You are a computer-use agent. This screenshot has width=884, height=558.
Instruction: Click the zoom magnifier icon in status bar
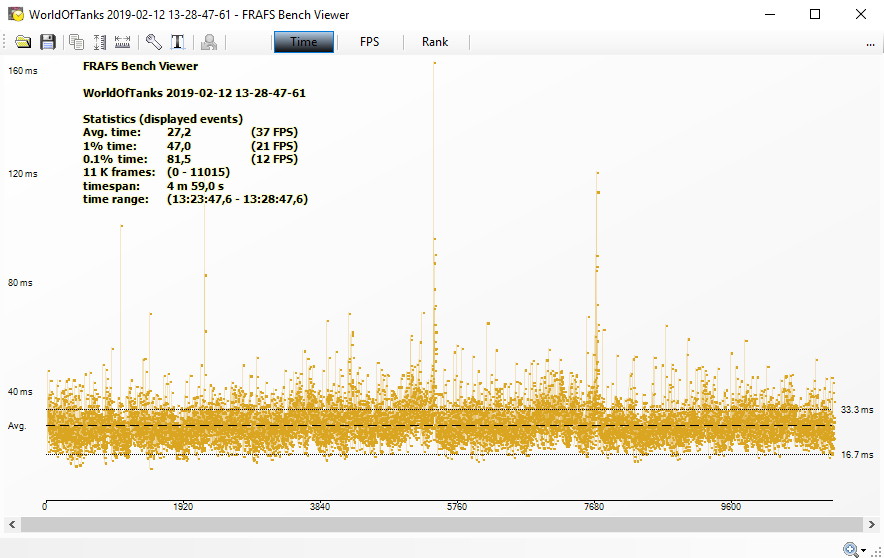(850, 548)
